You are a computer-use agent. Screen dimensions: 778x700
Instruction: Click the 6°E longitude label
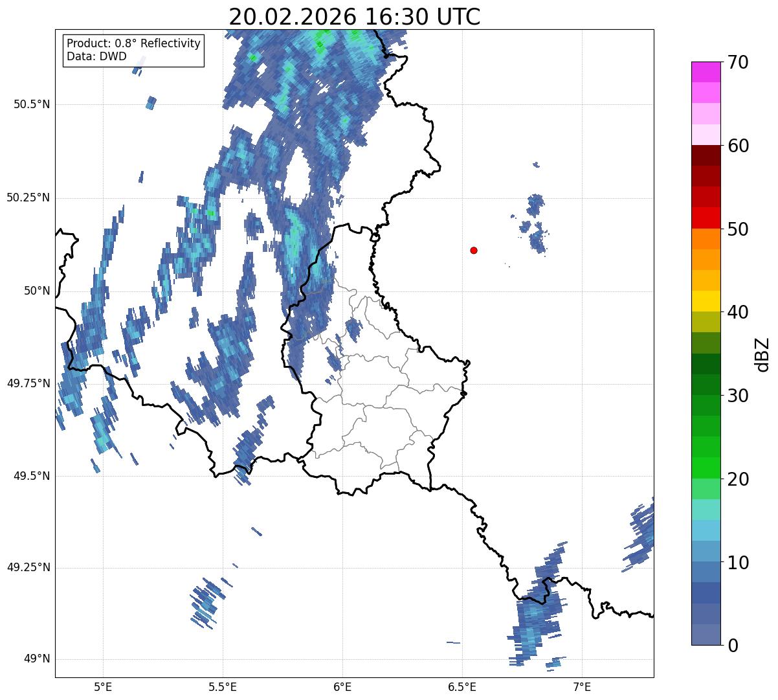tap(342, 687)
